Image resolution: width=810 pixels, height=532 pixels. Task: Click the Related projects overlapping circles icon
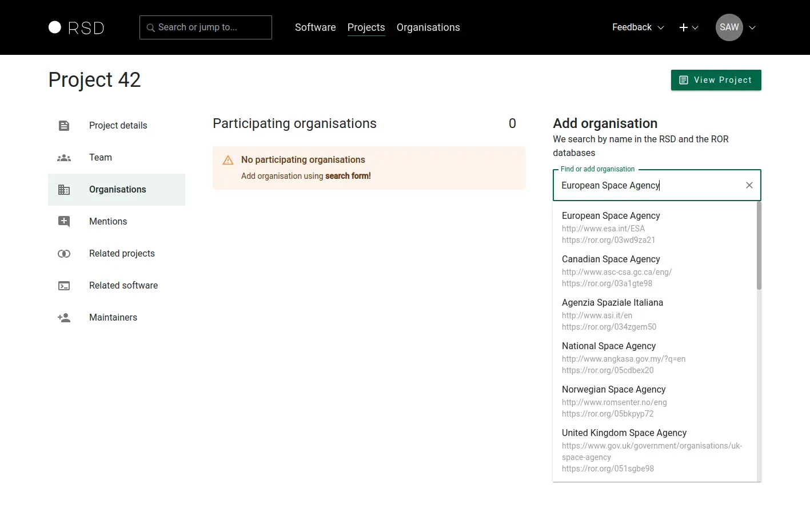64,254
